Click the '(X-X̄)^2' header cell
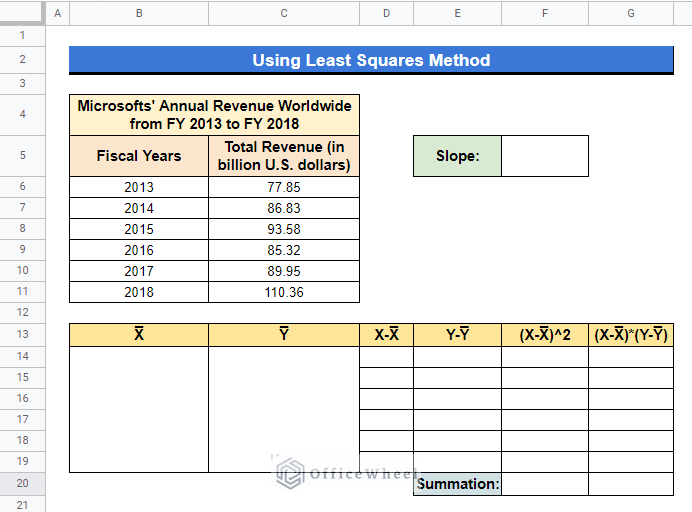 point(545,335)
